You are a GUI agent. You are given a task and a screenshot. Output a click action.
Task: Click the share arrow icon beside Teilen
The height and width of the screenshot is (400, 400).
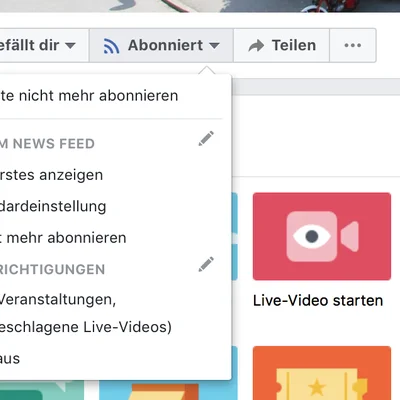click(x=256, y=46)
